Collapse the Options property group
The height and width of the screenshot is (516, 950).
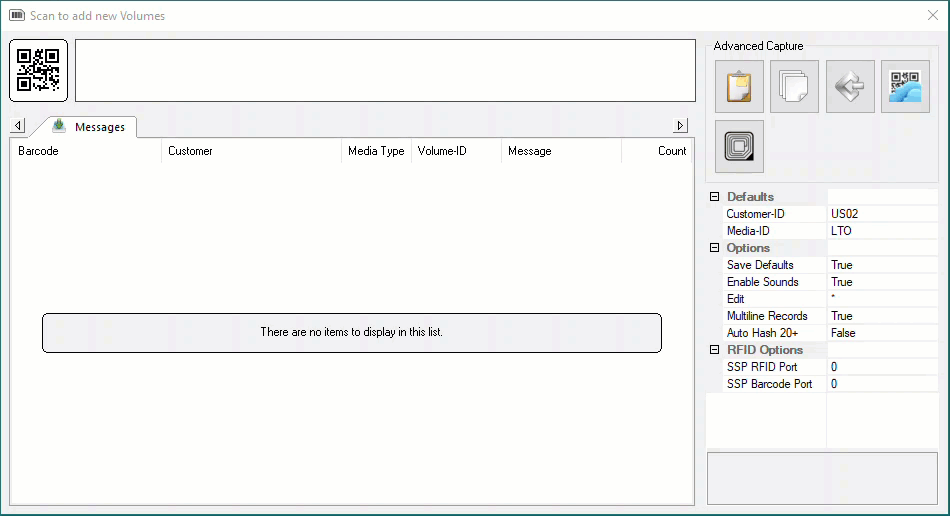coord(714,248)
